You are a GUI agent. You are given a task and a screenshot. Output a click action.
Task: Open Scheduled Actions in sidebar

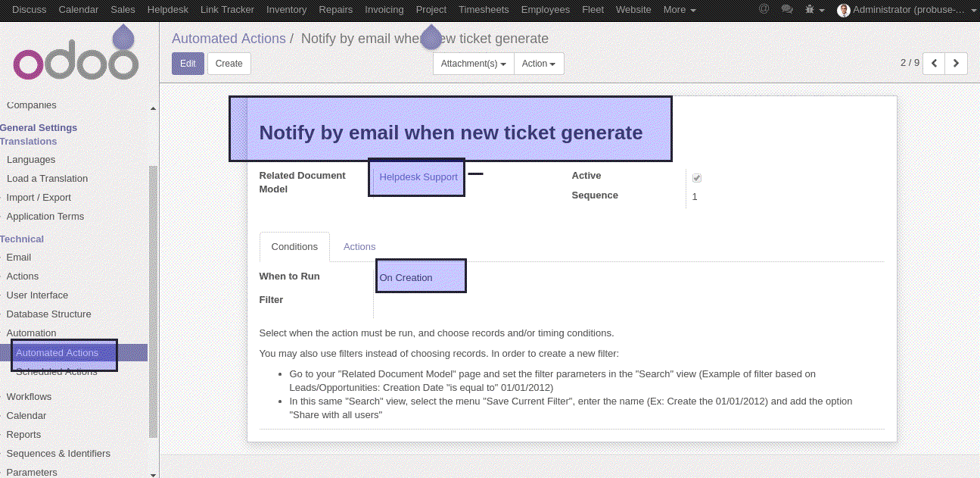coord(57,372)
